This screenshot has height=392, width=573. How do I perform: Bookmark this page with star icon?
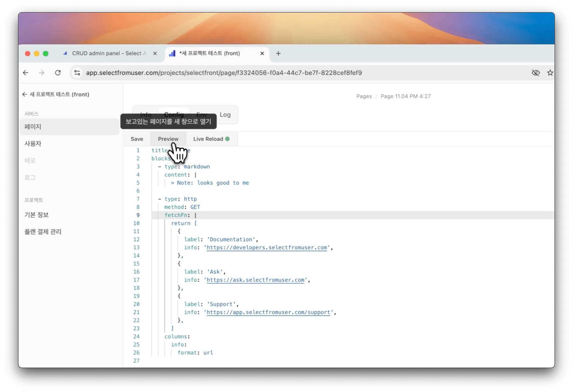pyautogui.click(x=550, y=73)
